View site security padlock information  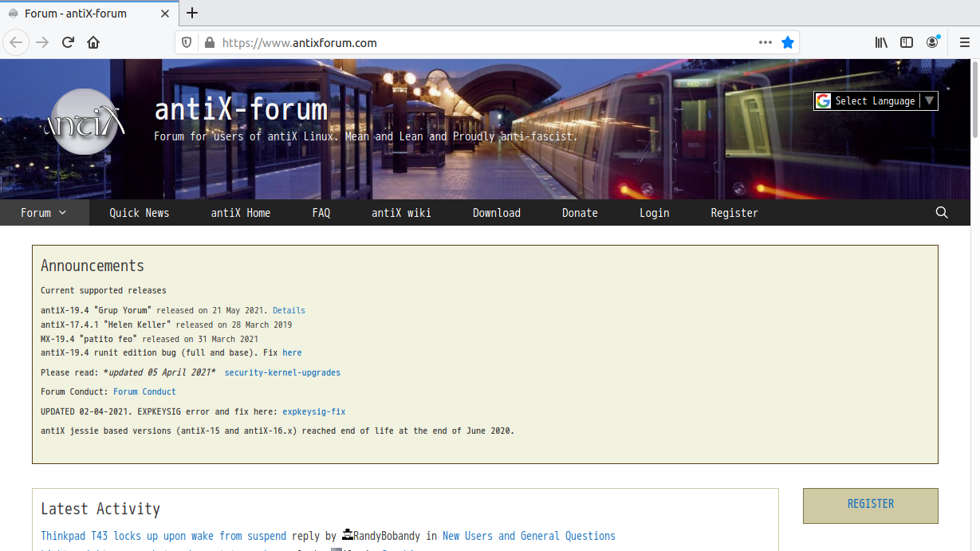click(x=209, y=42)
